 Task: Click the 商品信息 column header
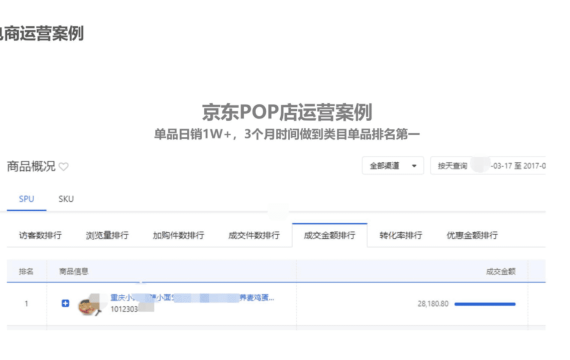pyautogui.click(x=74, y=272)
